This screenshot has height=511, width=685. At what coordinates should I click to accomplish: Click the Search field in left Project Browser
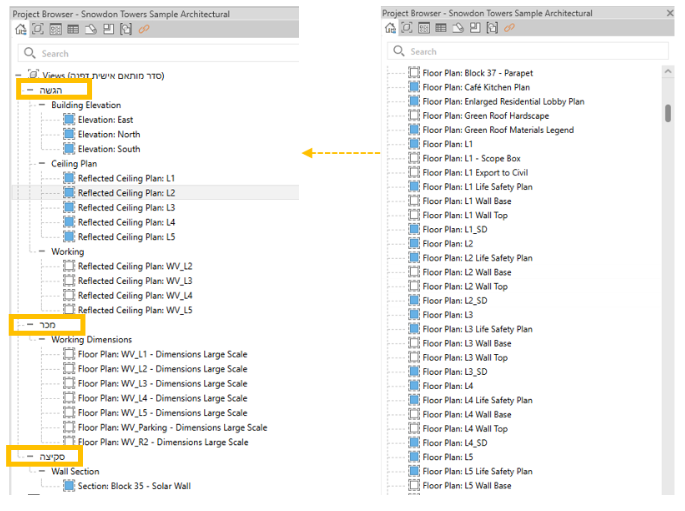(x=159, y=53)
